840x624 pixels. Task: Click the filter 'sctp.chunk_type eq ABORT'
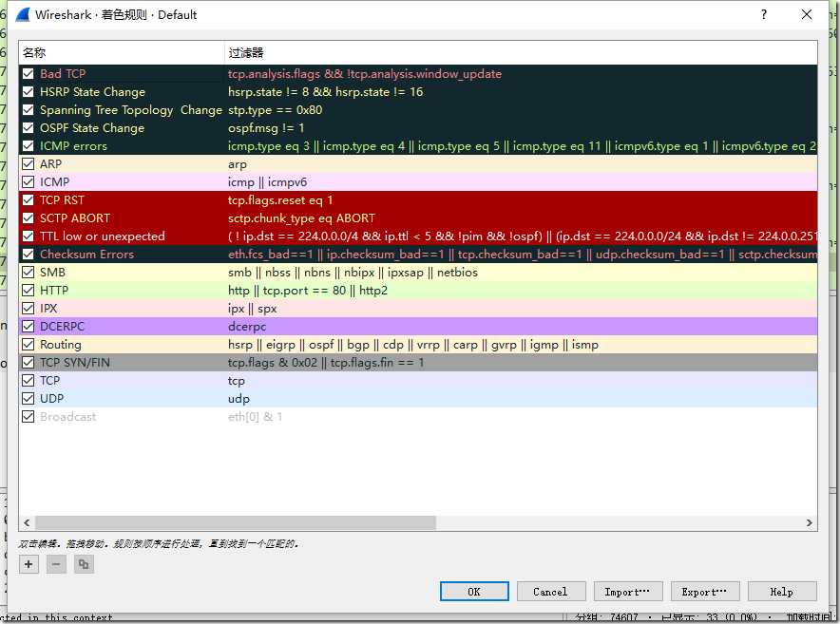tap(301, 218)
